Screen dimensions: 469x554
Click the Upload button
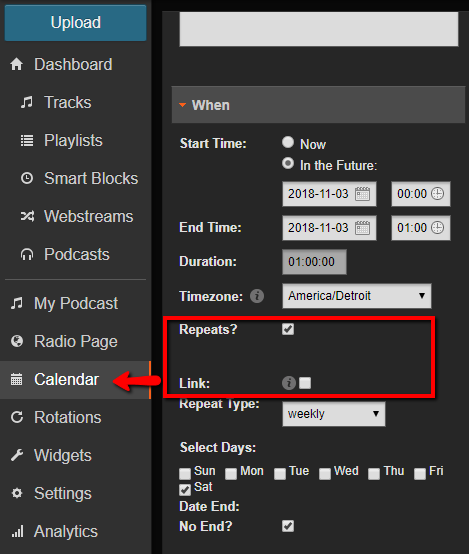76,23
